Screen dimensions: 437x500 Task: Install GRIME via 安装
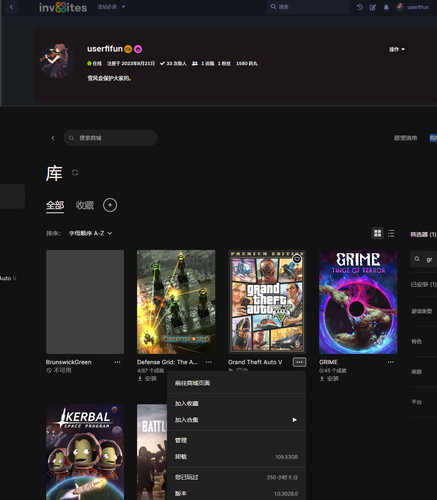pos(329,379)
